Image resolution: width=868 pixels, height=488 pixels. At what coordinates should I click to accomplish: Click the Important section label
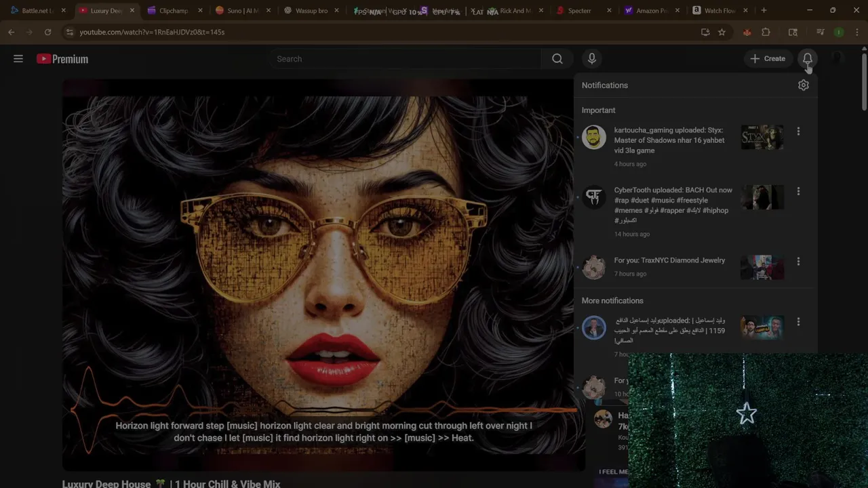(x=599, y=110)
